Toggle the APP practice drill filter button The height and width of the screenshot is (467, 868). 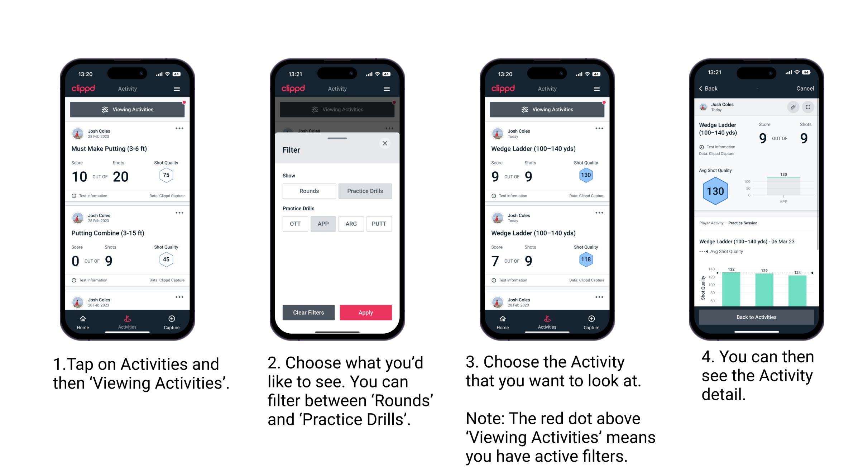pos(322,224)
